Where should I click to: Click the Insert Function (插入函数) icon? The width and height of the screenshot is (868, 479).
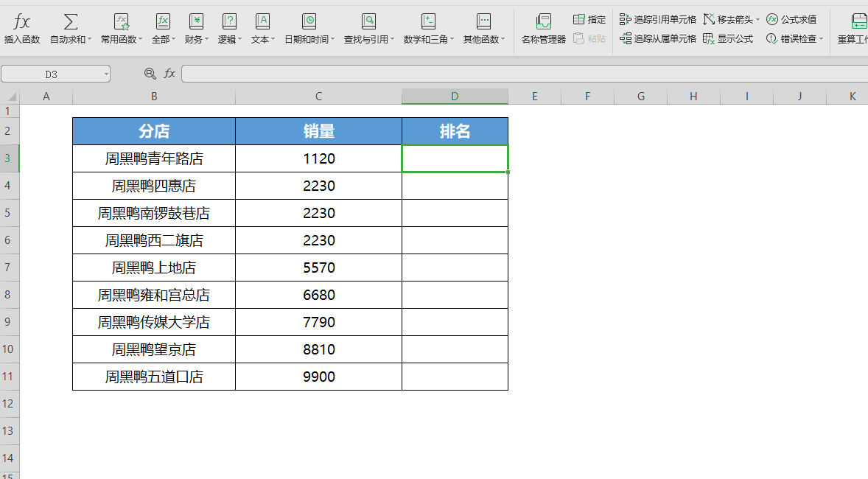pyautogui.click(x=21, y=21)
